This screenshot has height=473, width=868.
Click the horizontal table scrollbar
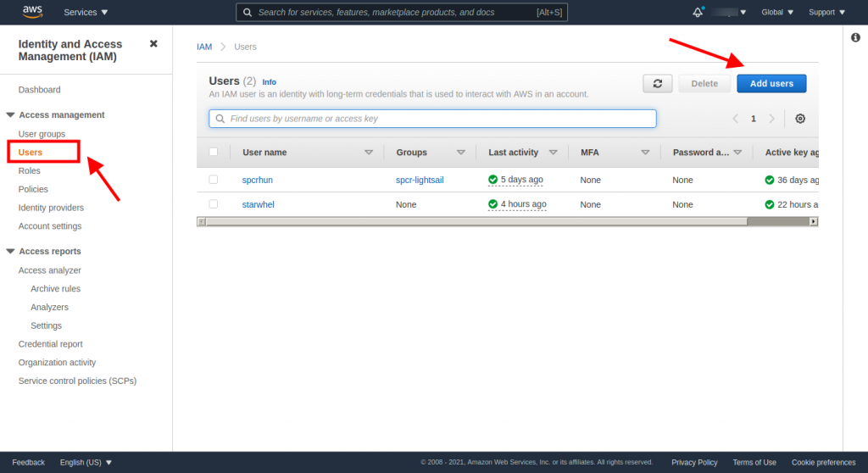click(476, 221)
